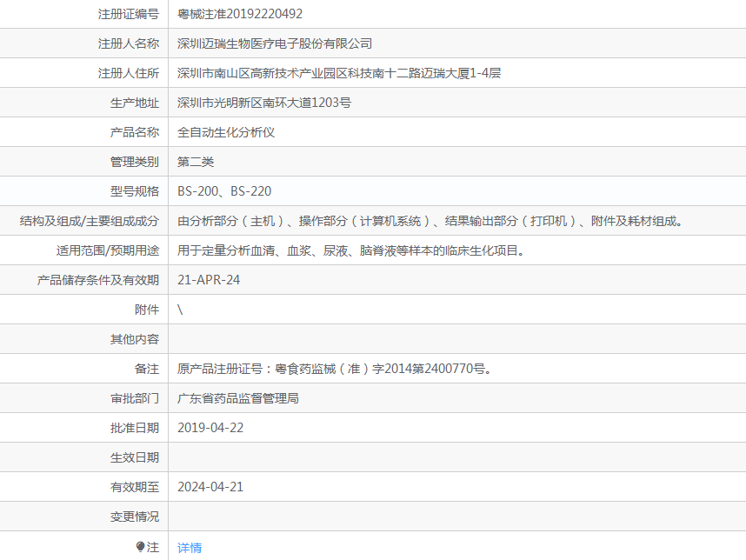The width and height of the screenshot is (746, 560).
Task: Click the 有效期至 label
Action: tap(135, 487)
